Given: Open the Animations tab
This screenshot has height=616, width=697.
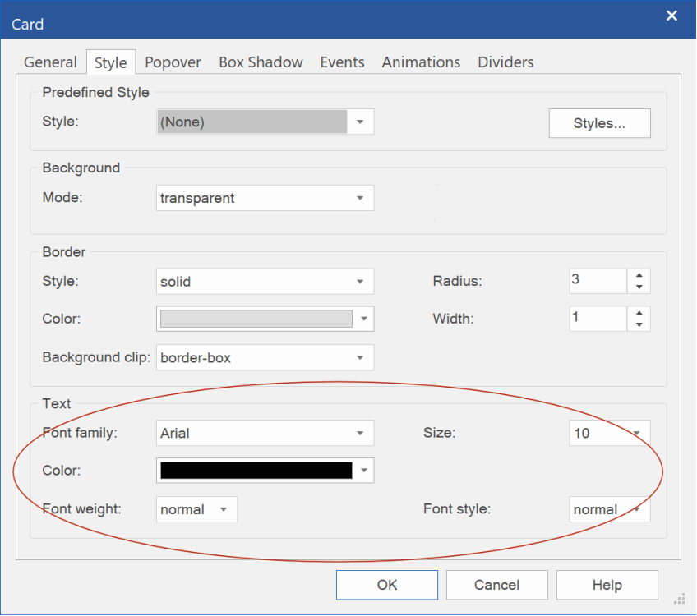Looking at the screenshot, I should 421,62.
